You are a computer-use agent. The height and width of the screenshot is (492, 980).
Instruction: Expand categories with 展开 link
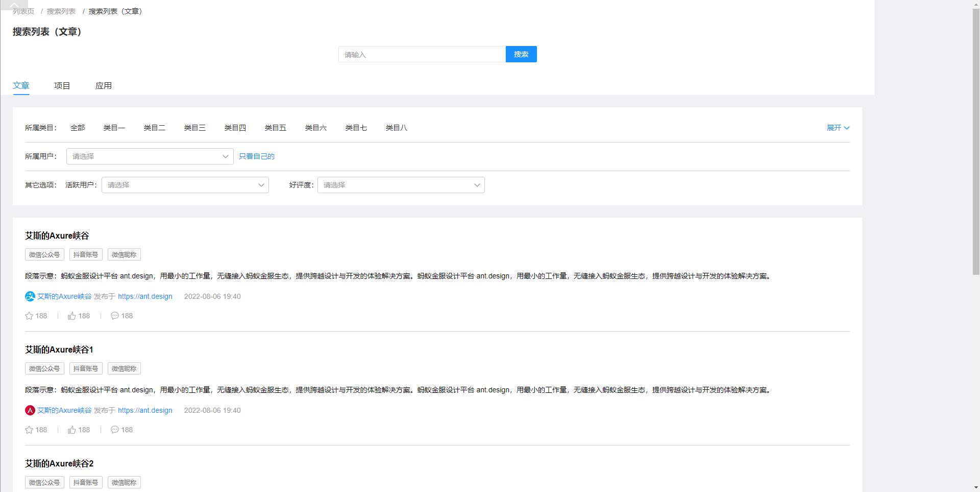click(838, 128)
